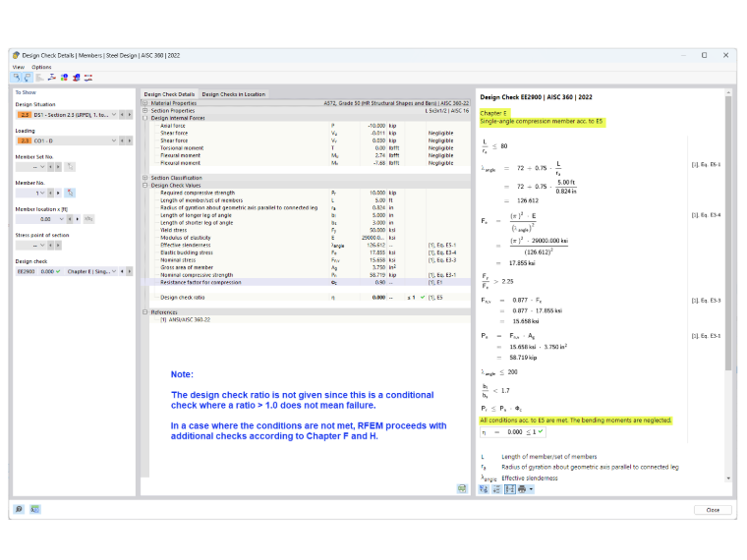Click the pick-in-graphic icon beside Member Set No.
This screenshot has width=747, height=560.
point(70,167)
